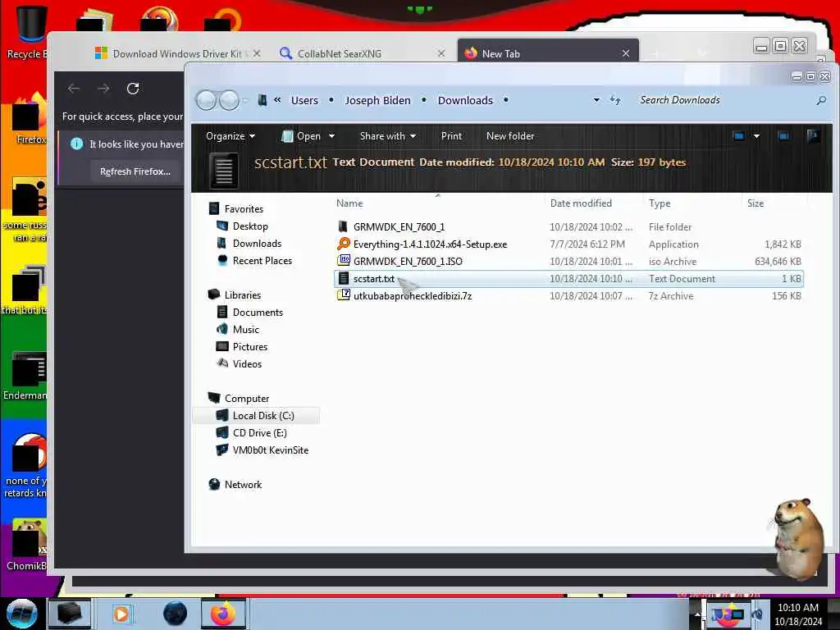Click the Firefox taskbar icon
Viewport: 840px width, 630px height.
[x=223, y=614]
